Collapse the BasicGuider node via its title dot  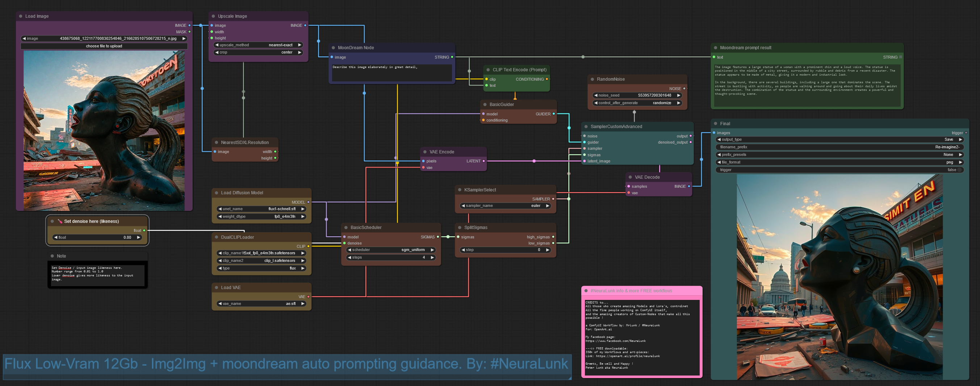[x=485, y=105]
